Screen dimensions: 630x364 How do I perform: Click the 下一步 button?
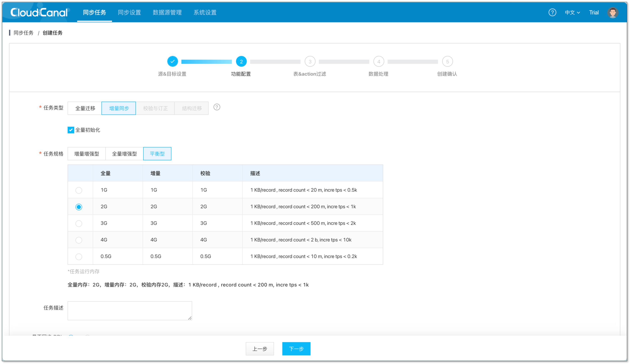[296, 348]
